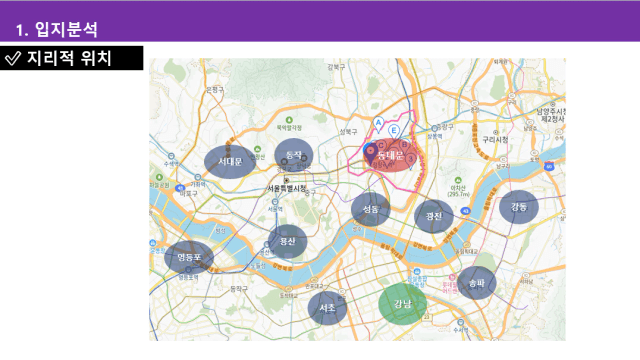640x360 pixels.
Task: Select the 강동 district bubble
Action: pos(519,207)
